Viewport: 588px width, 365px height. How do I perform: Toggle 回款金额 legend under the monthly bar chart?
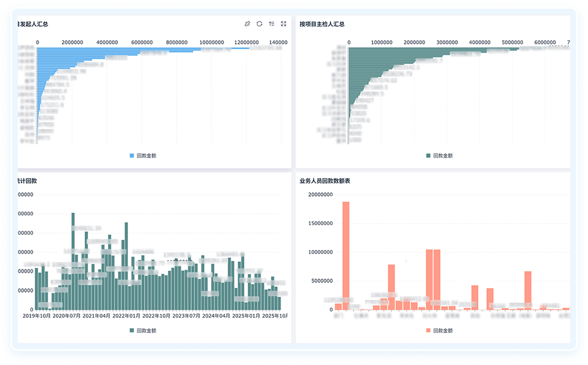click(x=143, y=330)
